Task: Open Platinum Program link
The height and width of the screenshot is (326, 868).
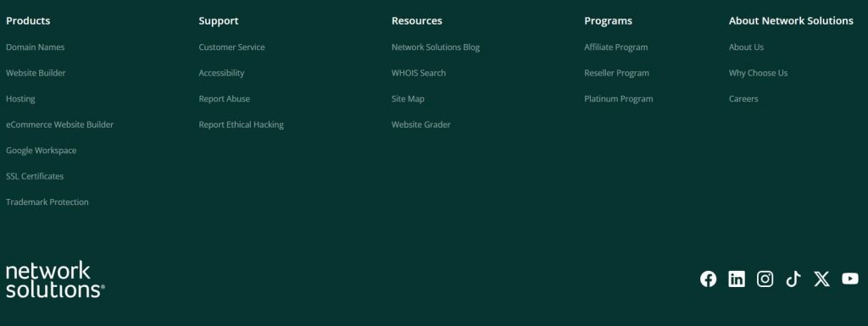Action: (619, 99)
